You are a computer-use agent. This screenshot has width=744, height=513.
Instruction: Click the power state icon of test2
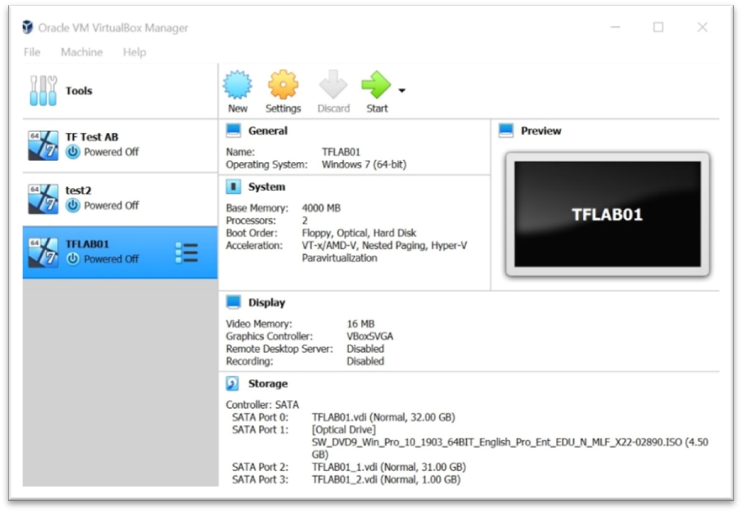coord(73,206)
